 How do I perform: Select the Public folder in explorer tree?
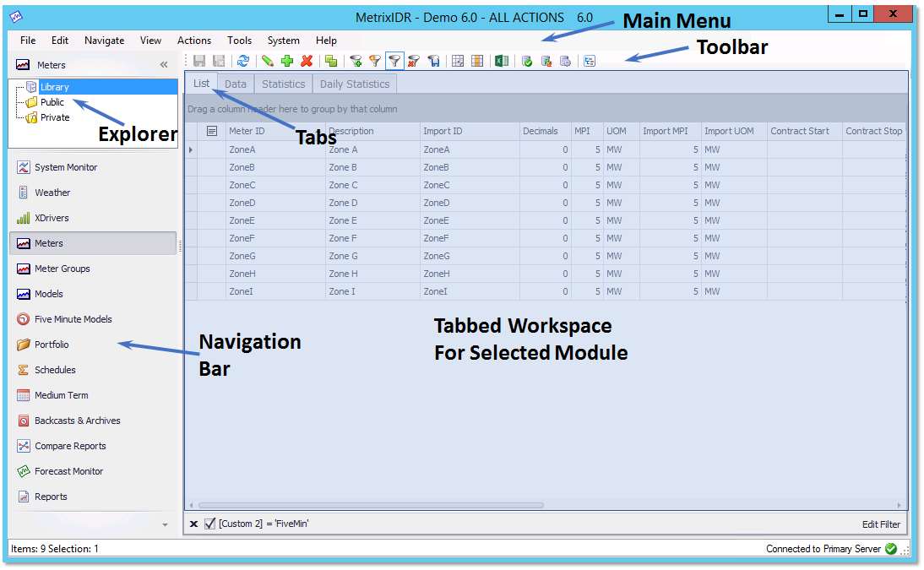pos(52,102)
